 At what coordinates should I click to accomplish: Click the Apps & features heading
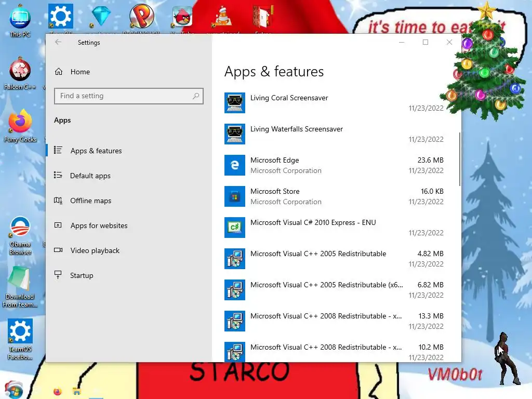tap(274, 72)
